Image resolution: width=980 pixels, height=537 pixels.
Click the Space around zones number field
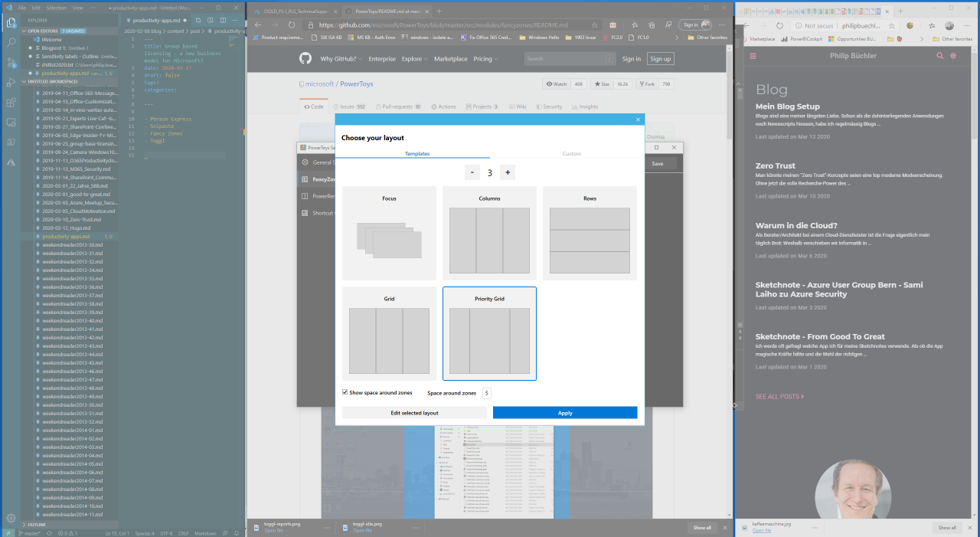[x=486, y=393]
